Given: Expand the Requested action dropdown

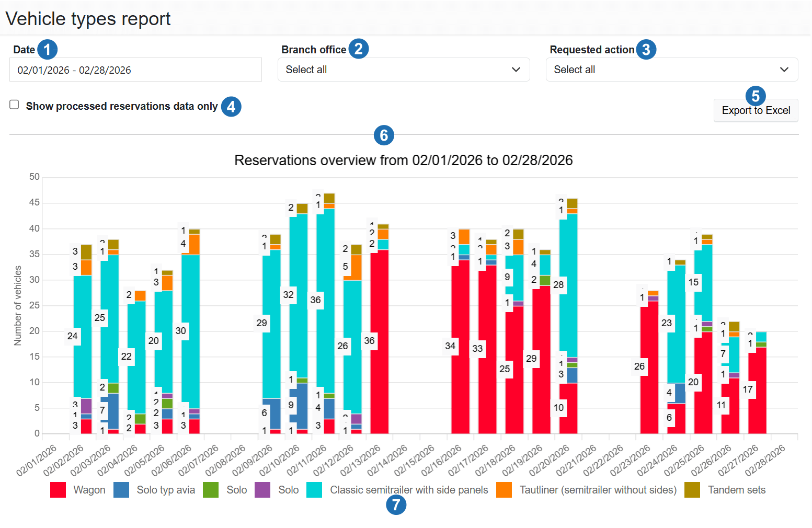Looking at the screenshot, I should point(671,70).
